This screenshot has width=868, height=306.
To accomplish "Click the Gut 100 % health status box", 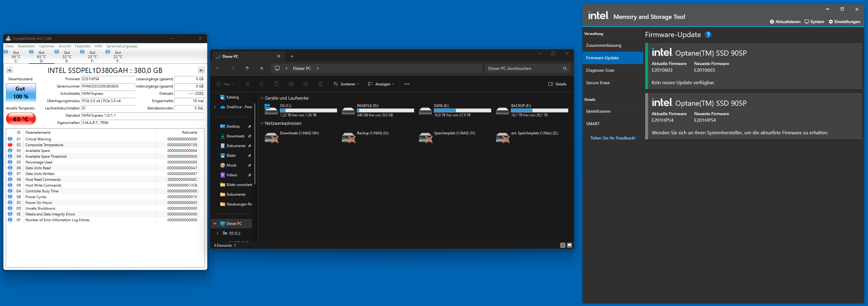I will point(21,92).
